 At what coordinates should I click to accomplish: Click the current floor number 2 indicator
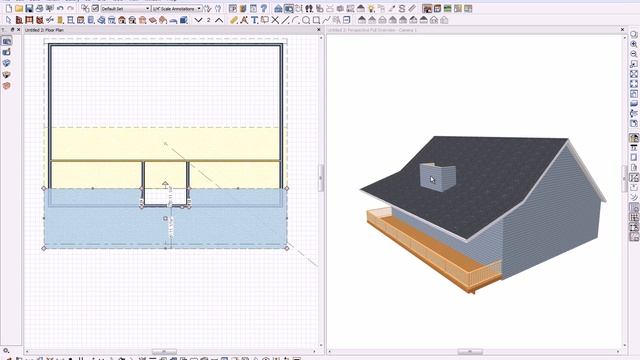pos(209,20)
